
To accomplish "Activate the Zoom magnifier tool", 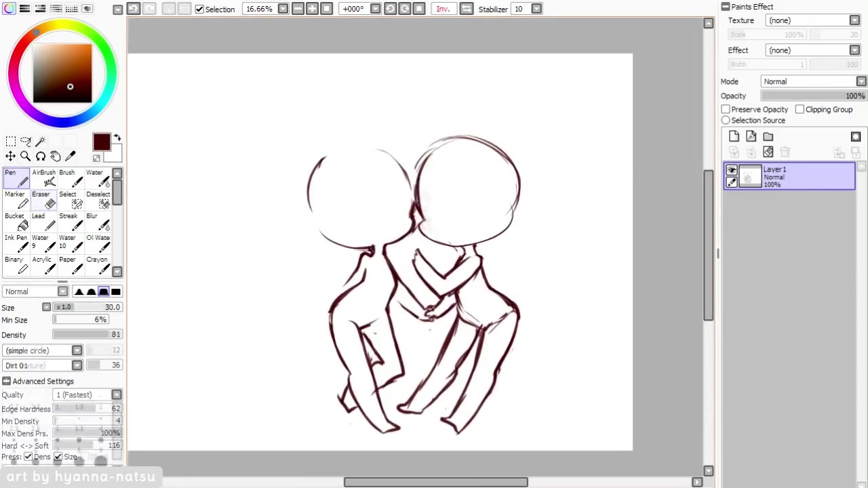I will [x=26, y=157].
